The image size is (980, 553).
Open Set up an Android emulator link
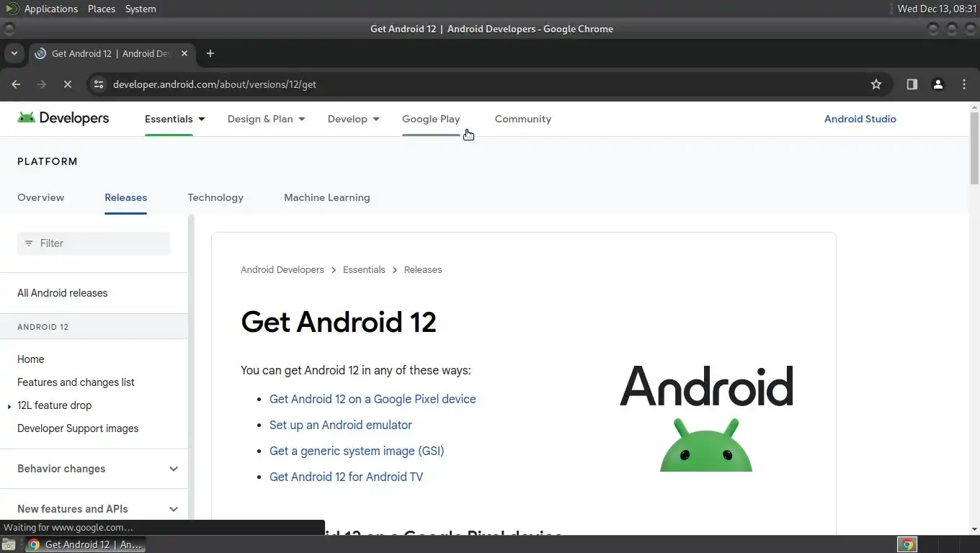pyautogui.click(x=341, y=425)
